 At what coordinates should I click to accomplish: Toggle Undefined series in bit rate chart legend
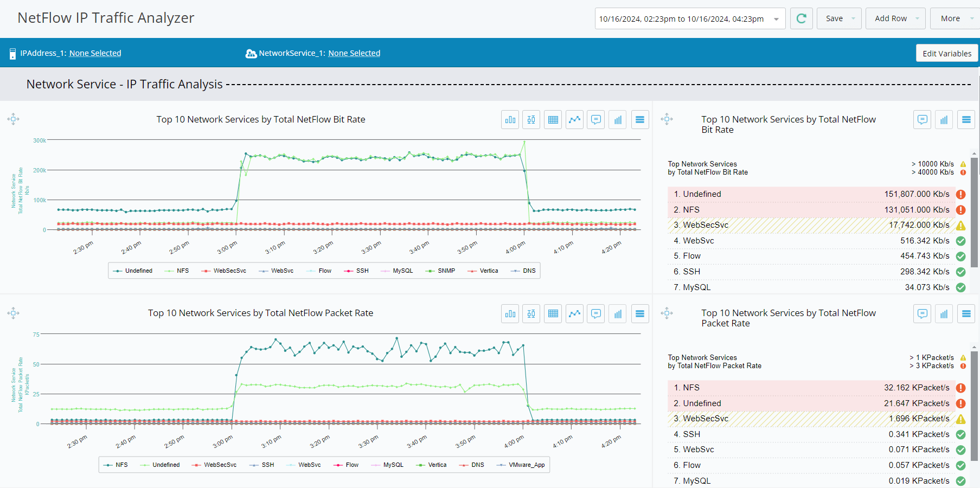[x=133, y=271]
